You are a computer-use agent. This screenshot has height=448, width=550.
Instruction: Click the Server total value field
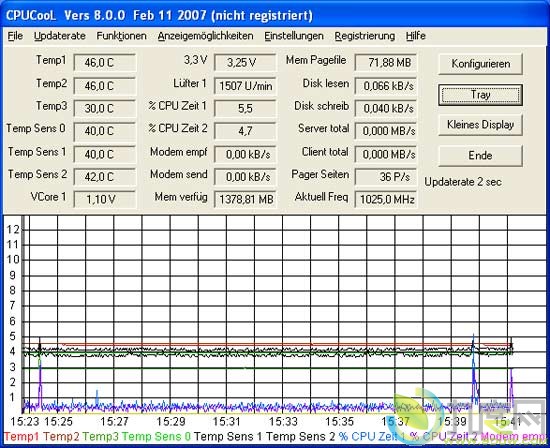385,131
